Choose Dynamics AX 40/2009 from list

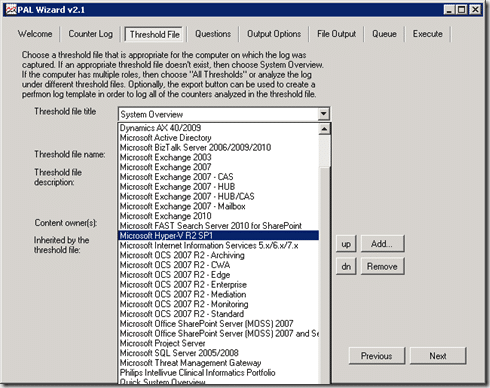pos(218,128)
